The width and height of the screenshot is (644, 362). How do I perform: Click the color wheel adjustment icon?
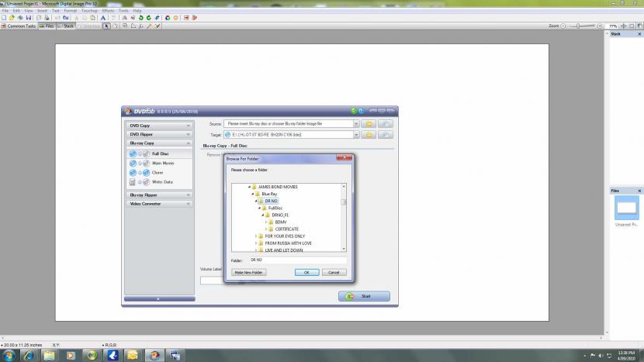click(x=168, y=18)
